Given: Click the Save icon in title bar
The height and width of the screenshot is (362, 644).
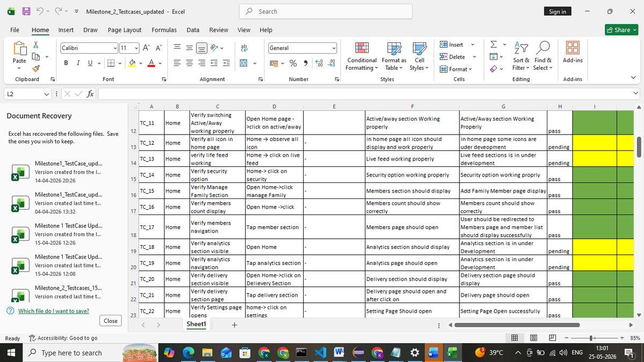Looking at the screenshot, I should (26, 11).
